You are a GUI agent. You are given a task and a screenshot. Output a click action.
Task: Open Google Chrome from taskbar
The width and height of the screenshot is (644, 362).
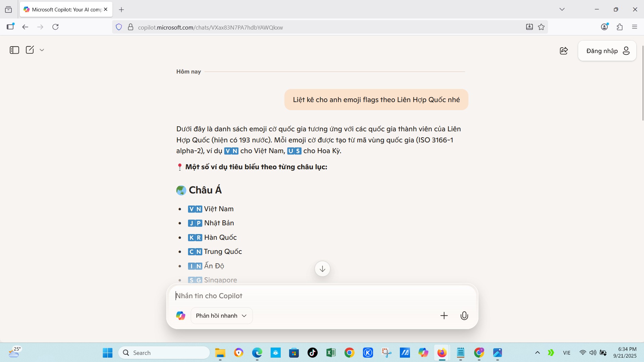[x=350, y=353]
